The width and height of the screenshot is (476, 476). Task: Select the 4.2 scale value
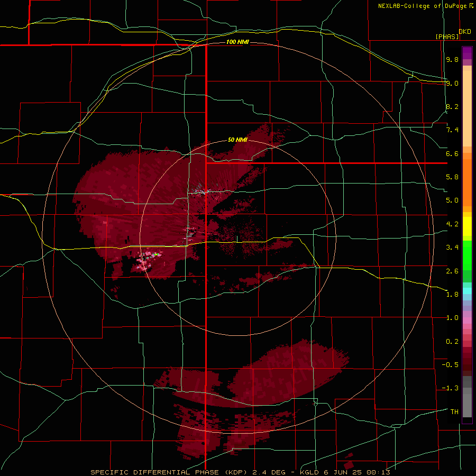452,224
